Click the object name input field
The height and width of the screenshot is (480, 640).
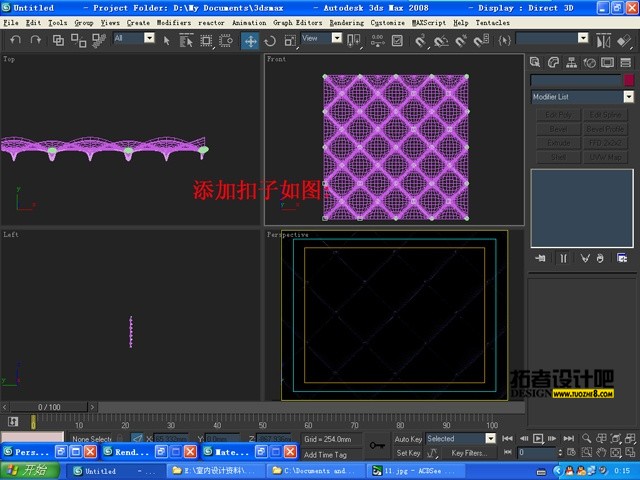click(x=576, y=80)
